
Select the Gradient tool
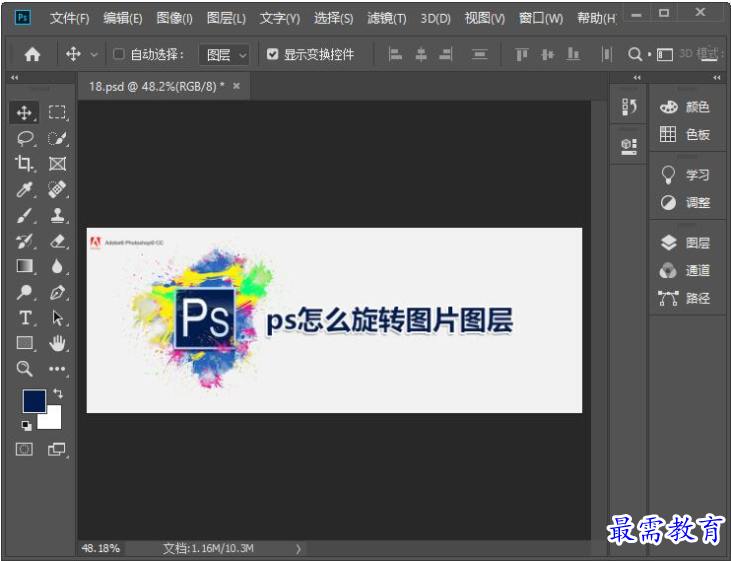pos(25,266)
